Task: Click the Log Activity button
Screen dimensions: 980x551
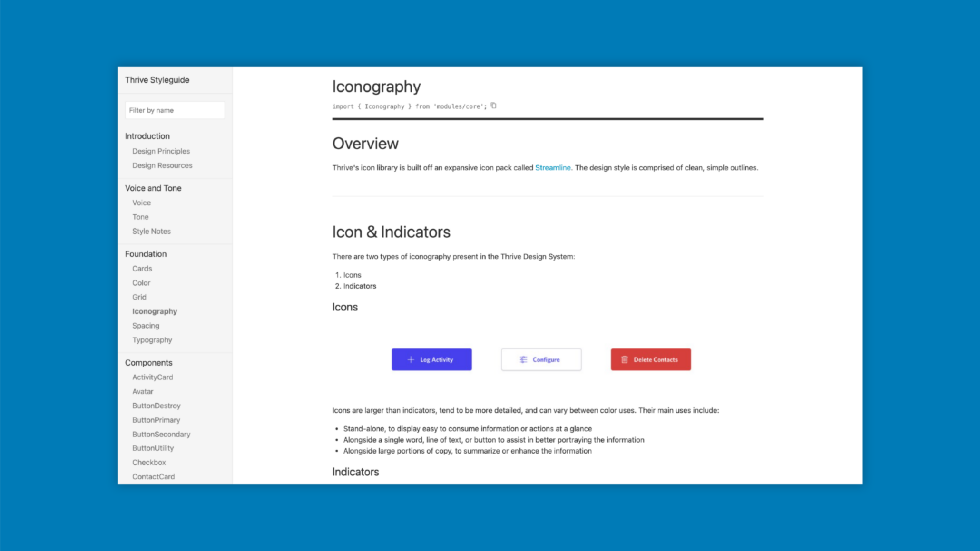Action: point(431,359)
